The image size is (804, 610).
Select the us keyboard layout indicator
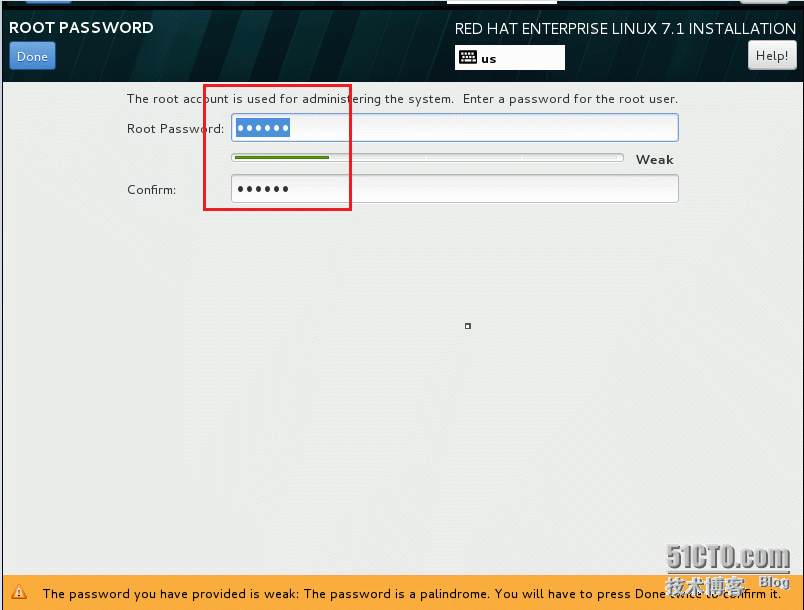click(510, 57)
